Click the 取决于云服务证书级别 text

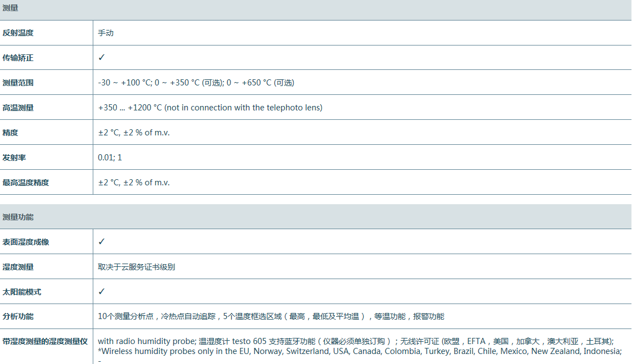coord(137,267)
